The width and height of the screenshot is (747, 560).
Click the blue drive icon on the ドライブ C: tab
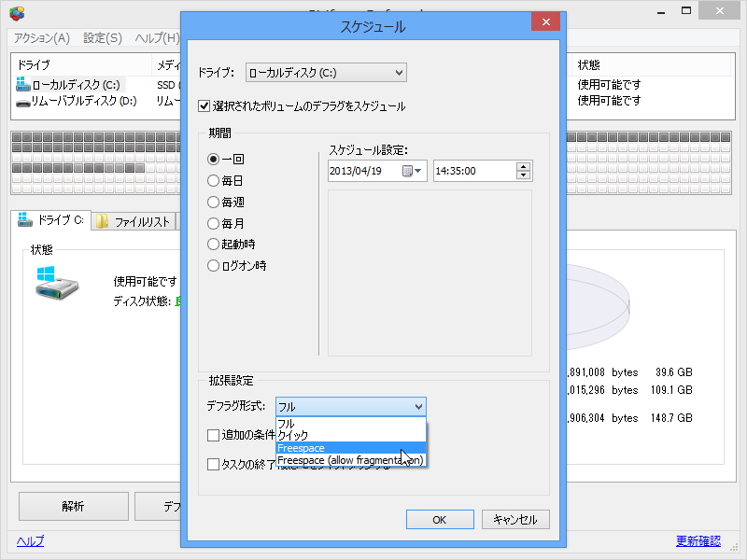pyautogui.click(x=22, y=220)
